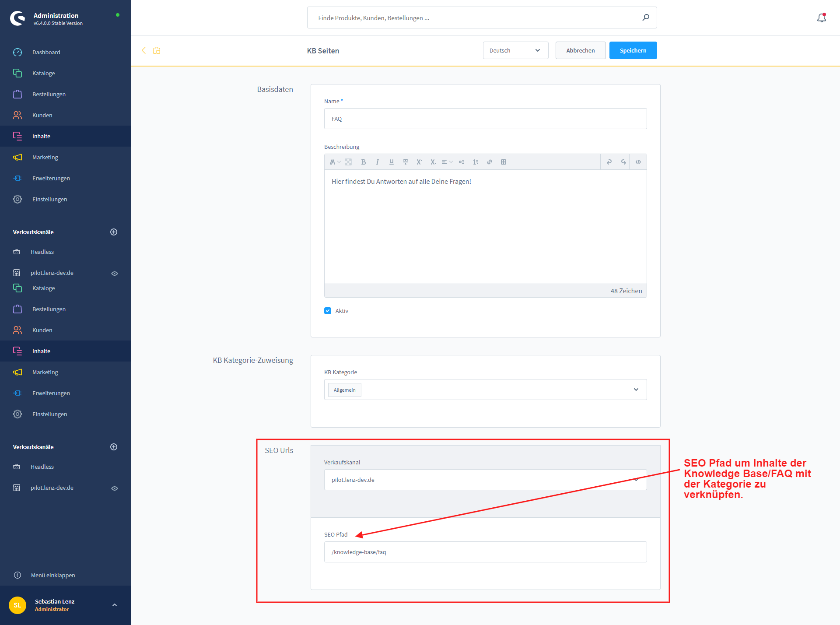Screen dimensions: 840x625
Task: Open the text format size dropdown in editor
Action: click(x=335, y=162)
